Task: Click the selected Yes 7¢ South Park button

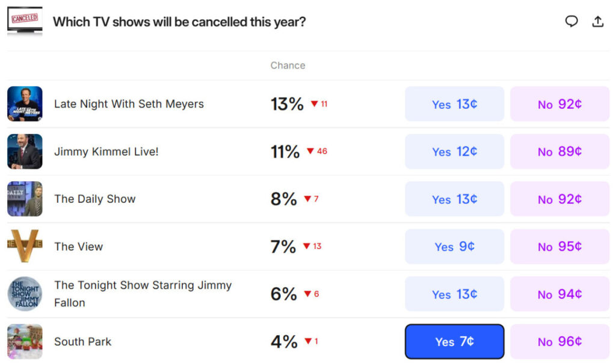Action: tap(454, 342)
